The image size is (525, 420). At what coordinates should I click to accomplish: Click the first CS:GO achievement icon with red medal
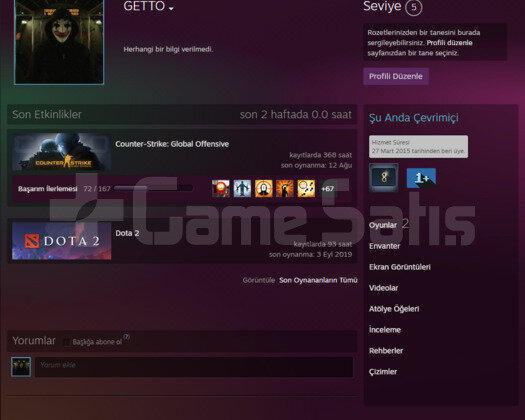pyautogui.click(x=221, y=188)
